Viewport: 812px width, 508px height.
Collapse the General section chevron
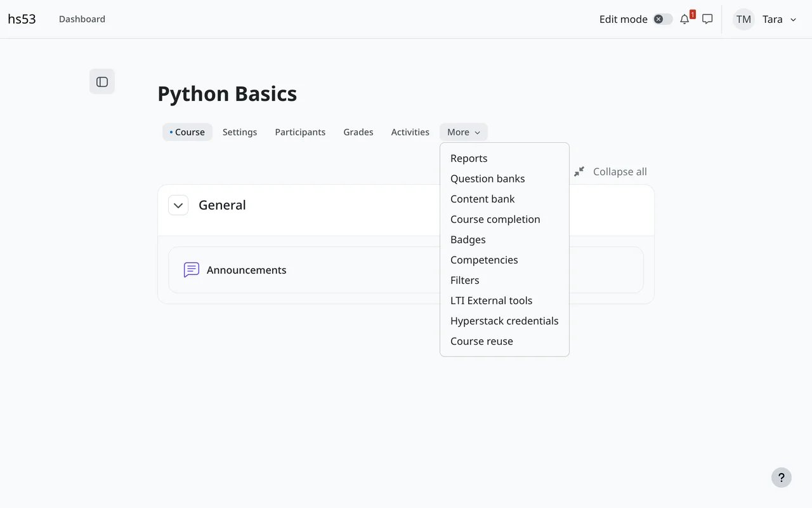coord(178,205)
